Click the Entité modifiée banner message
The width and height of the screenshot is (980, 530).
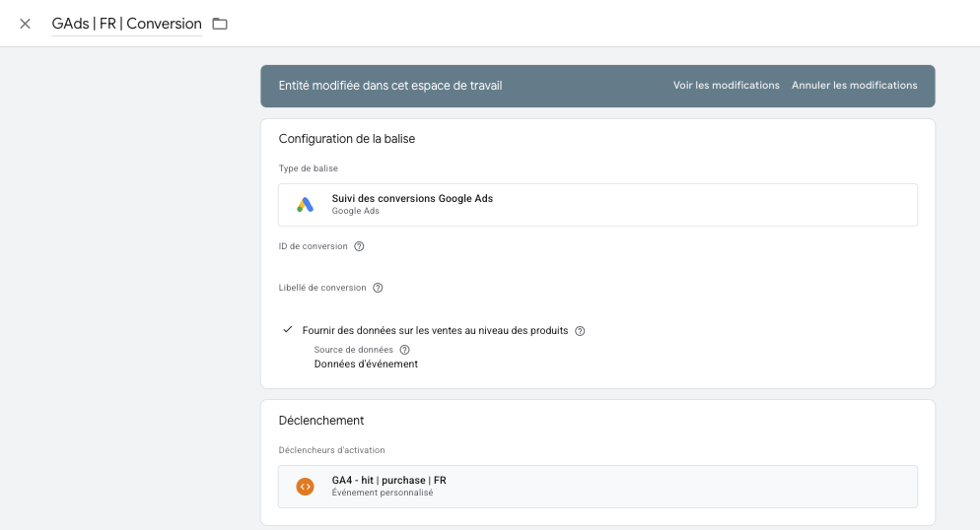[390, 86]
